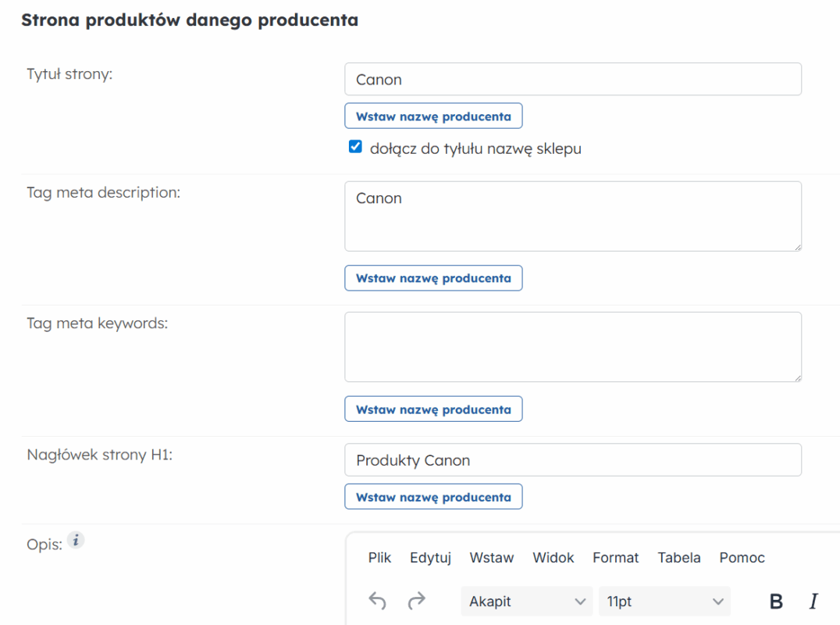
Task: Click 'Wstaw nazwę producenta' for meta description
Action: 433,278
